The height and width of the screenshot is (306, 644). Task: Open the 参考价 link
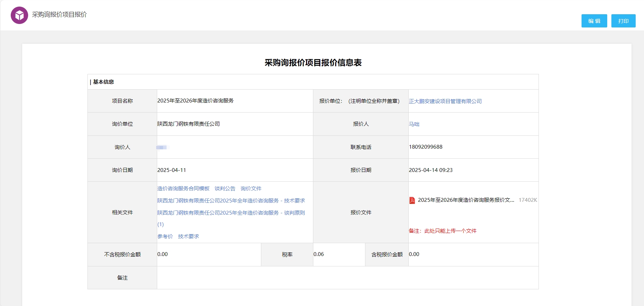coord(165,237)
